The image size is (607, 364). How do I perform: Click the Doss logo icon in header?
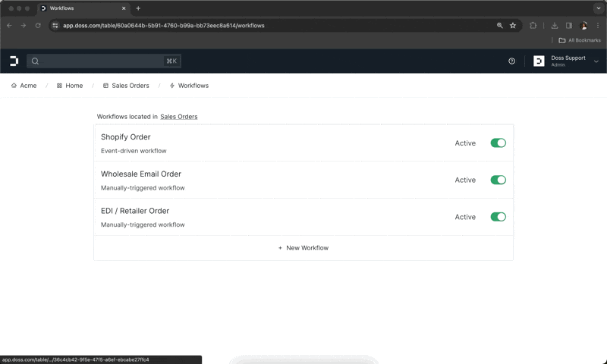(x=14, y=61)
